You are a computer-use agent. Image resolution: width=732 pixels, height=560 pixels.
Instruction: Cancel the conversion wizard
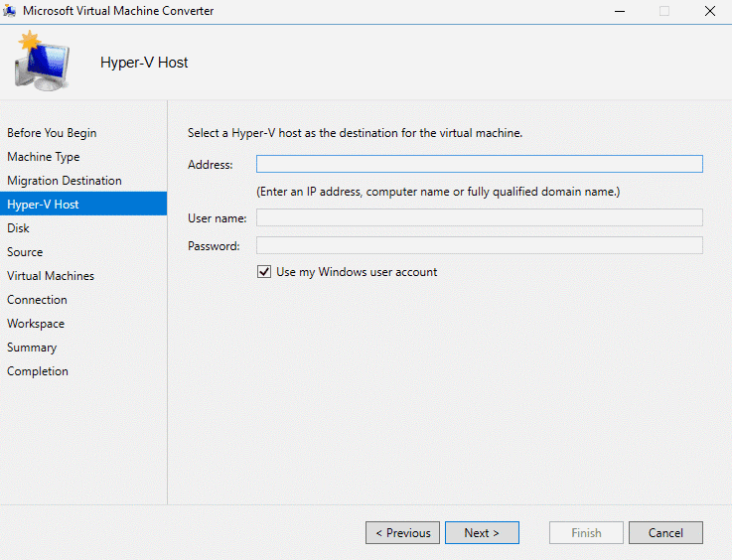[x=665, y=533]
